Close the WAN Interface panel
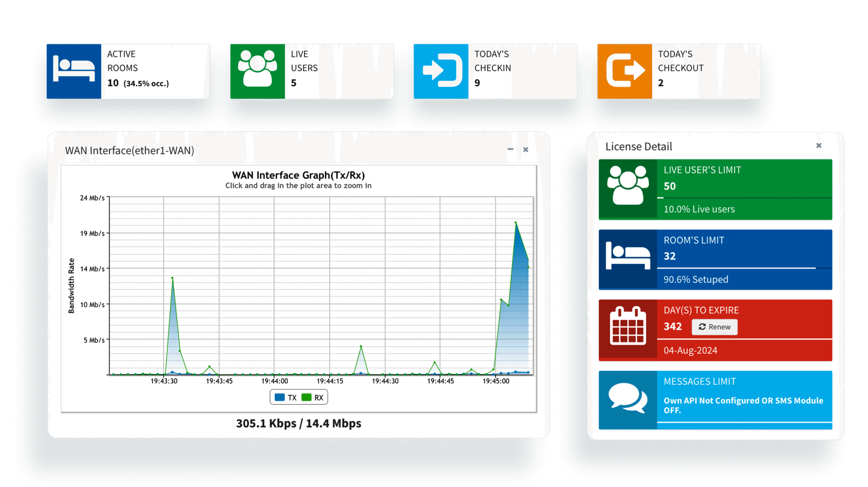 (526, 150)
